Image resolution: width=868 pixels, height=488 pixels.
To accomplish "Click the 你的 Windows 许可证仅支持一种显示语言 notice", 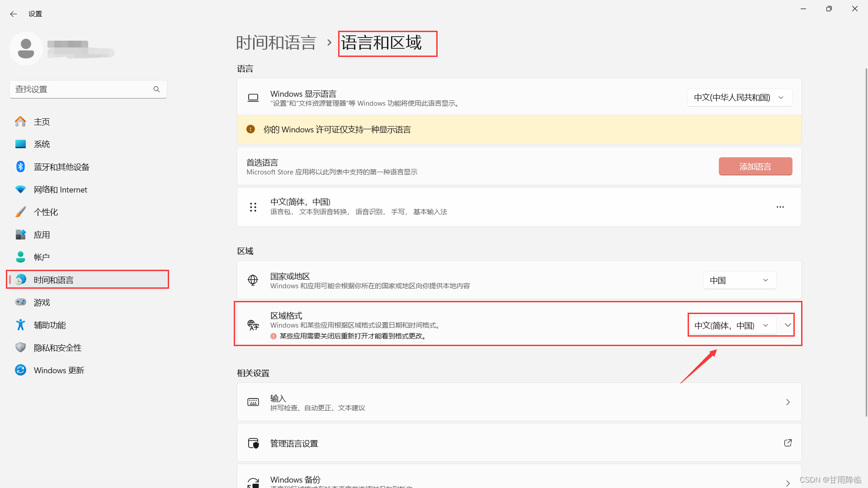I will (x=519, y=130).
